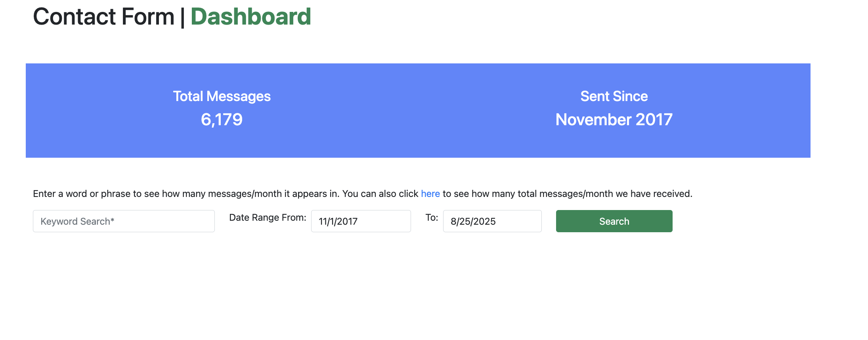Click the 'You can also click' text
The height and width of the screenshot is (340, 868).
click(380, 194)
